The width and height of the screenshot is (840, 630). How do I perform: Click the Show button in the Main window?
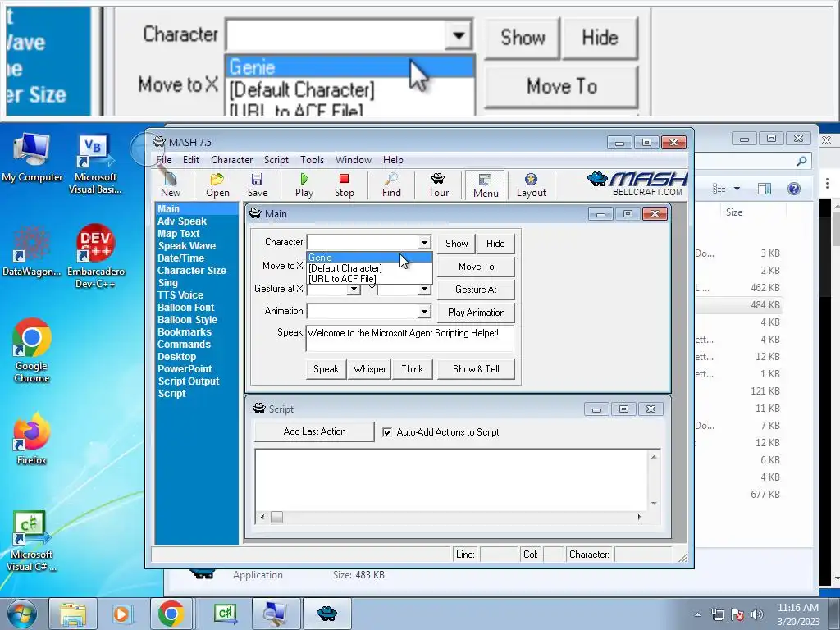(x=456, y=243)
